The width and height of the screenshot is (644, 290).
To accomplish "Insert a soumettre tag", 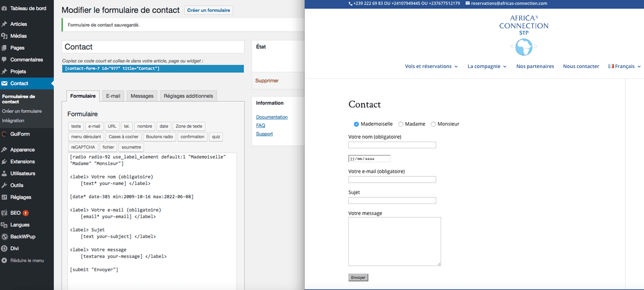I will pos(131,147).
